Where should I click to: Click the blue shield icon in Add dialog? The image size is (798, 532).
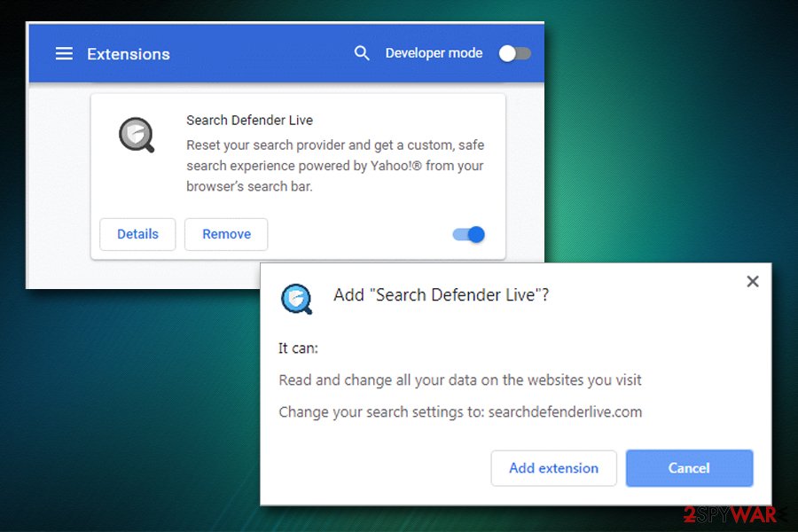coord(296,298)
